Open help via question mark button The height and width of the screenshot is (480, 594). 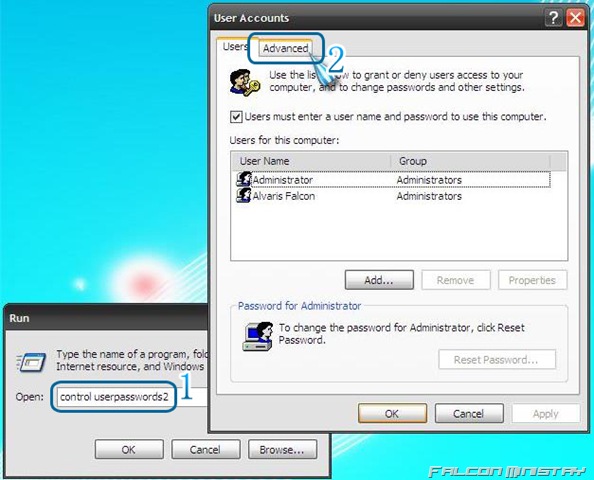click(553, 17)
